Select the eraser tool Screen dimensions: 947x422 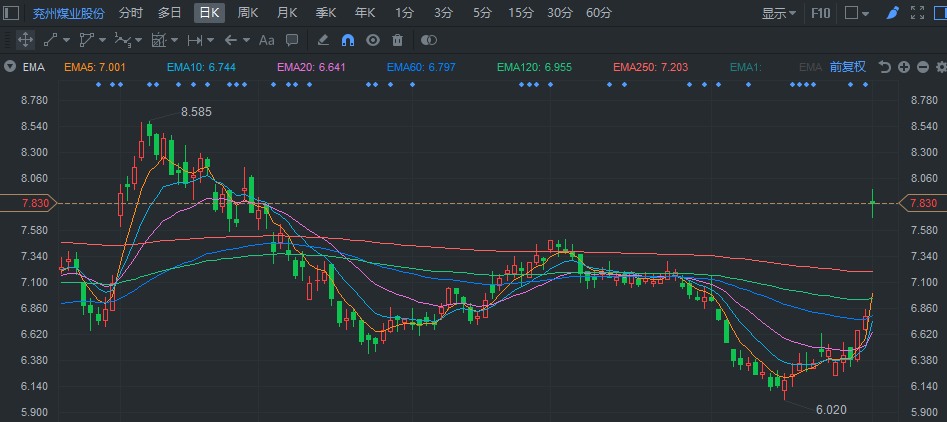point(323,40)
